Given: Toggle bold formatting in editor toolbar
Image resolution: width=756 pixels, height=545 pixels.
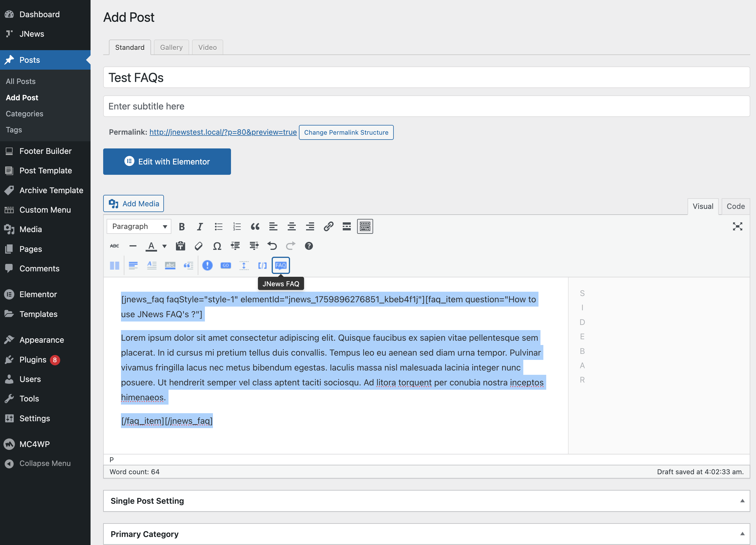Looking at the screenshot, I should pyautogui.click(x=182, y=227).
